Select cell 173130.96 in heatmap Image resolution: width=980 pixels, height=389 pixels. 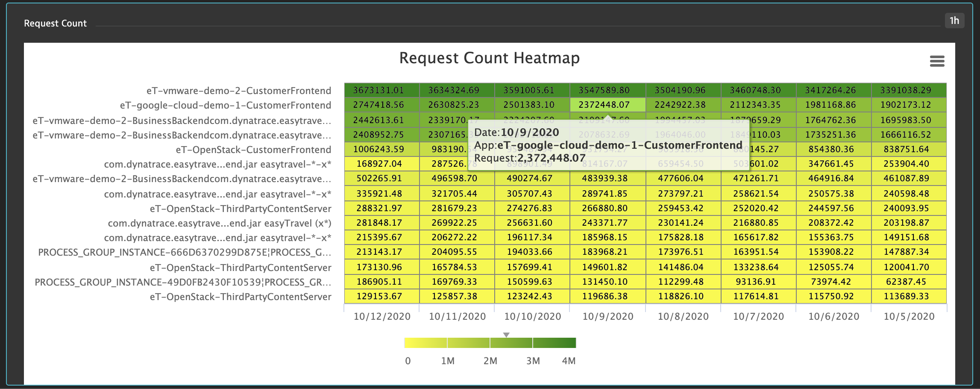tap(382, 267)
